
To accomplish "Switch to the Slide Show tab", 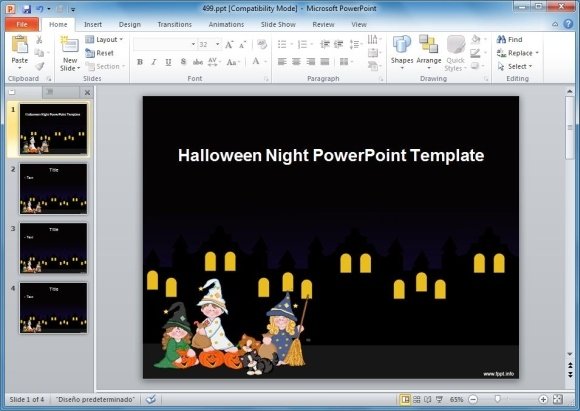I will coord(278,24).
